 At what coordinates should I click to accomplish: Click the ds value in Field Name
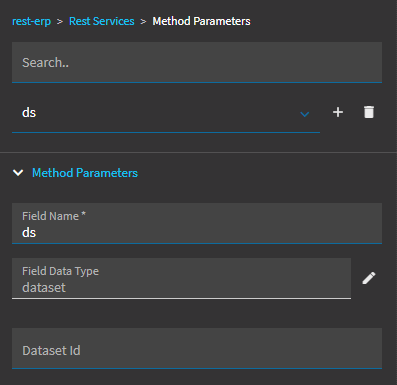coord(29,233)
